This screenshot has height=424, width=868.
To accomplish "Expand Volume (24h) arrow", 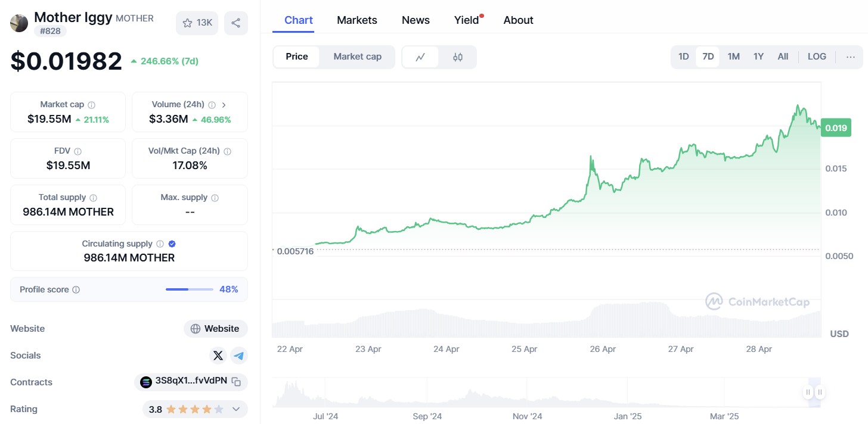I will [224, 105].
